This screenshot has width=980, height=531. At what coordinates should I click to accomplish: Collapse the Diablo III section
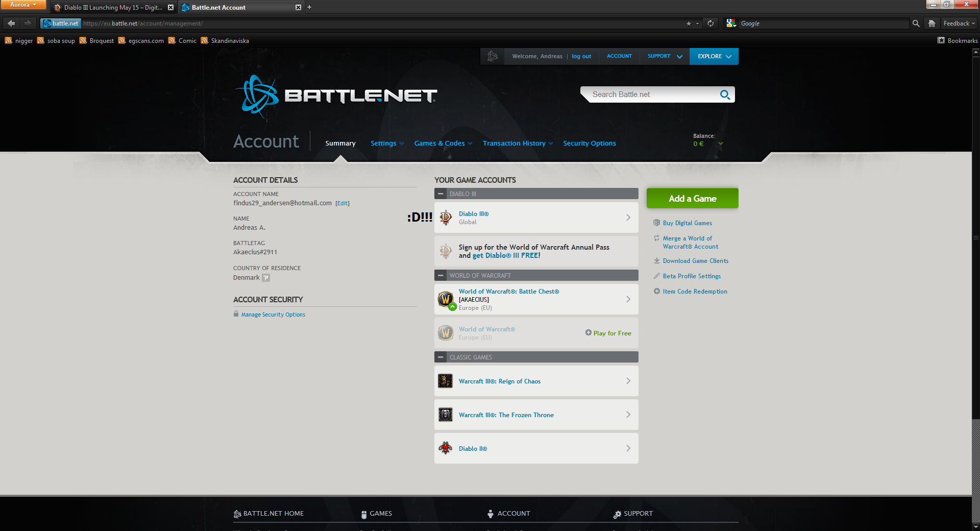tap(440, 194)
